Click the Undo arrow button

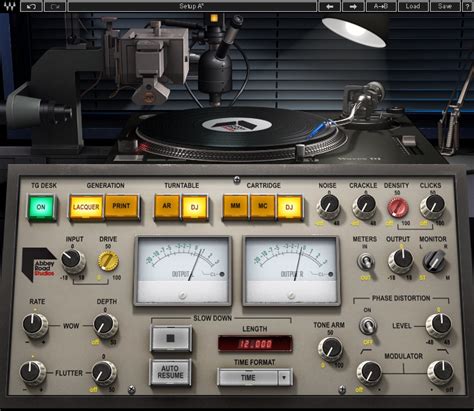(x=31, y=6)
